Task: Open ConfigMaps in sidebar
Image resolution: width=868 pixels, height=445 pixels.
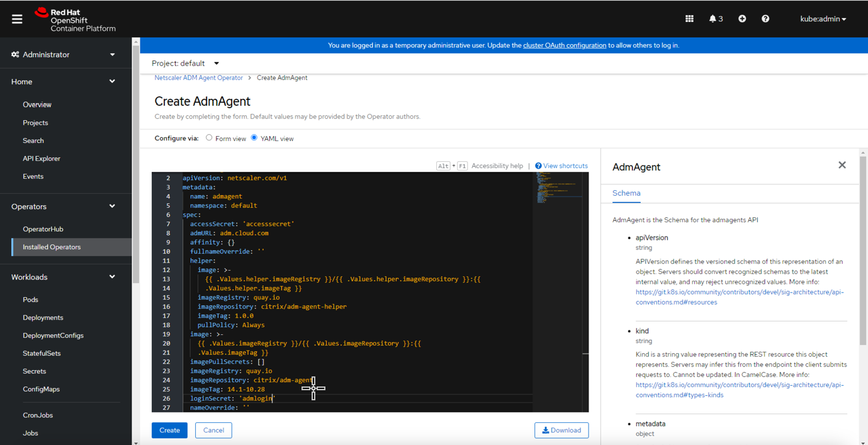Action: coord(41,389)
